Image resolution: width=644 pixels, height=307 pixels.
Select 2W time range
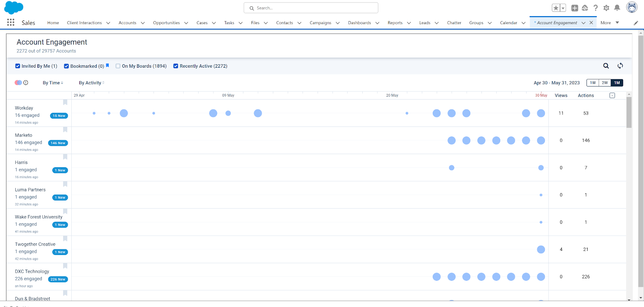605,83
